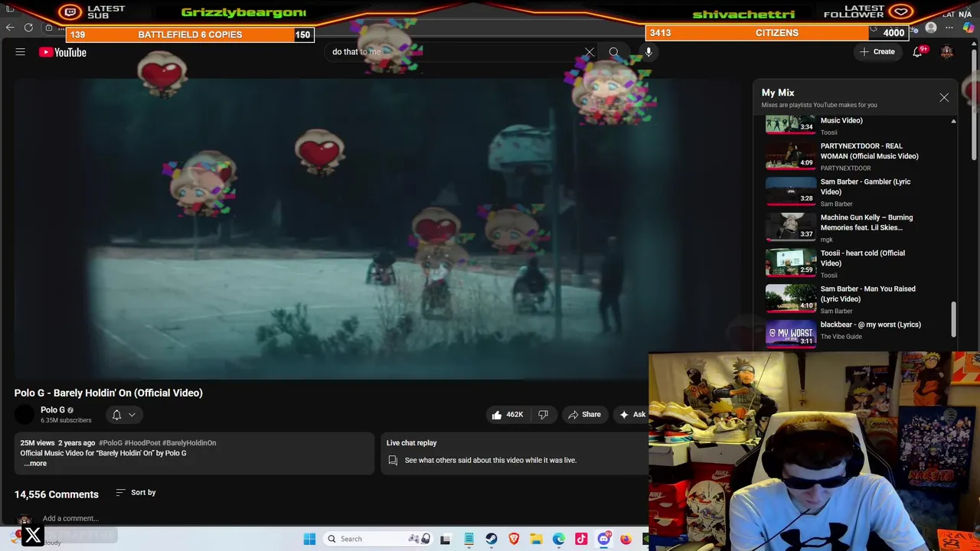Go to the YouTube home logo

63,52
